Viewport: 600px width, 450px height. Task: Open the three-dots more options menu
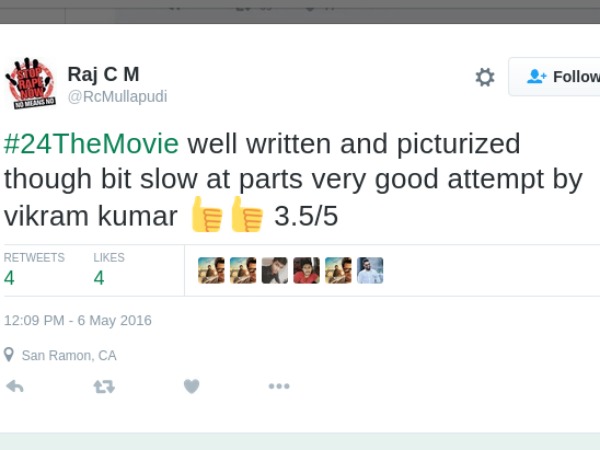279,386
